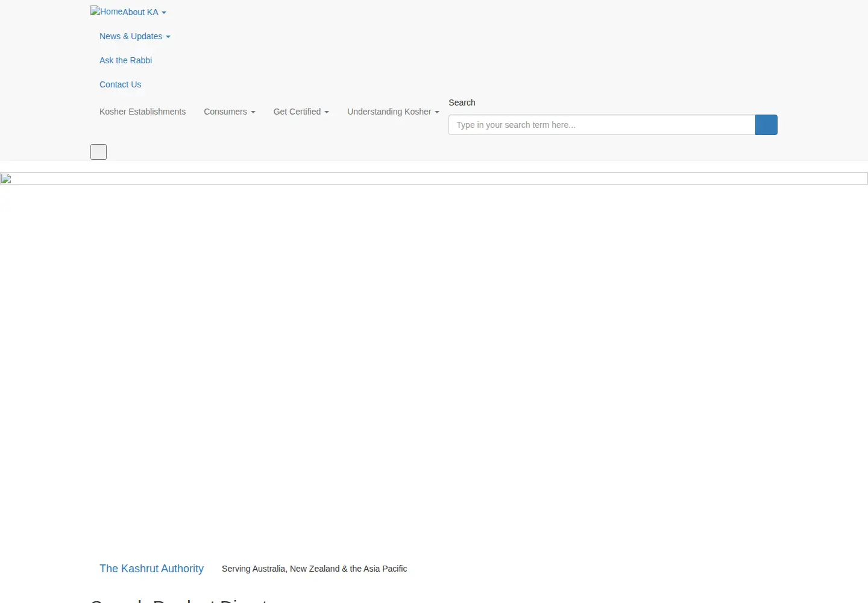868x603 pixels.
Task: Go to Contact Us page
Action: 120,84
